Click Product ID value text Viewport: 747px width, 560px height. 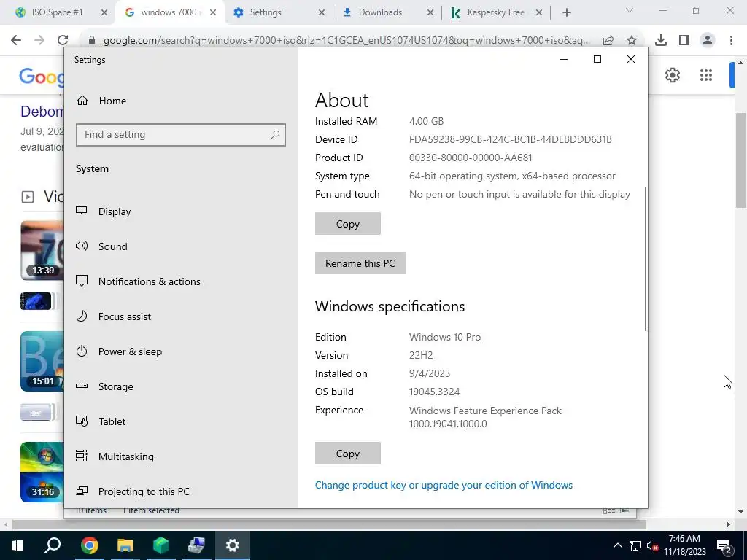click(x=471, y=157)
